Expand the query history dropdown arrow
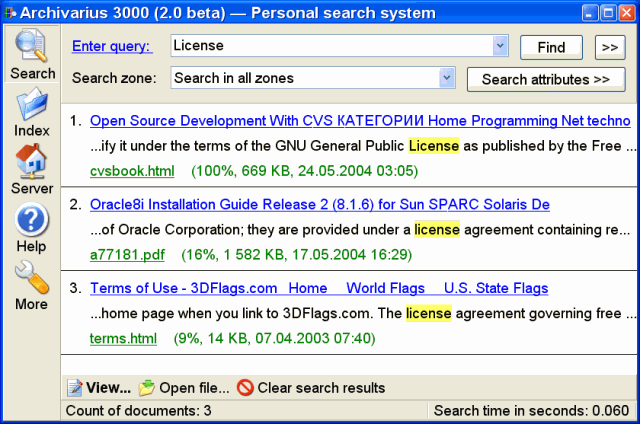 point(500,46)
